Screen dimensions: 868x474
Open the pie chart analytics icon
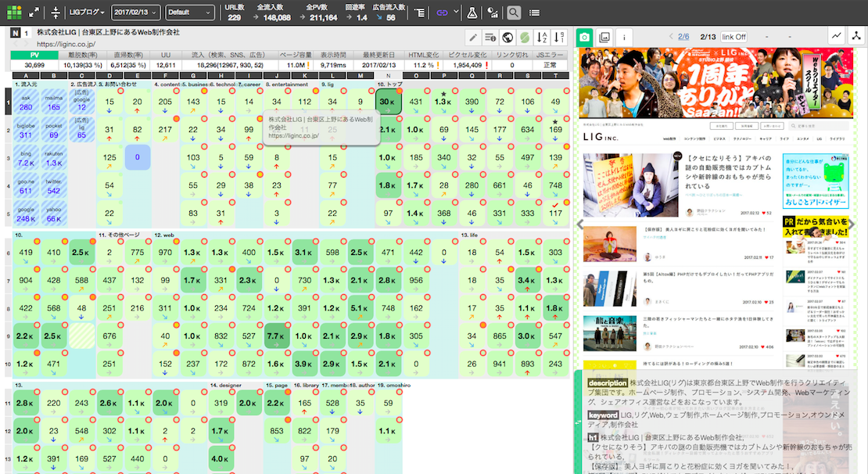493,13
